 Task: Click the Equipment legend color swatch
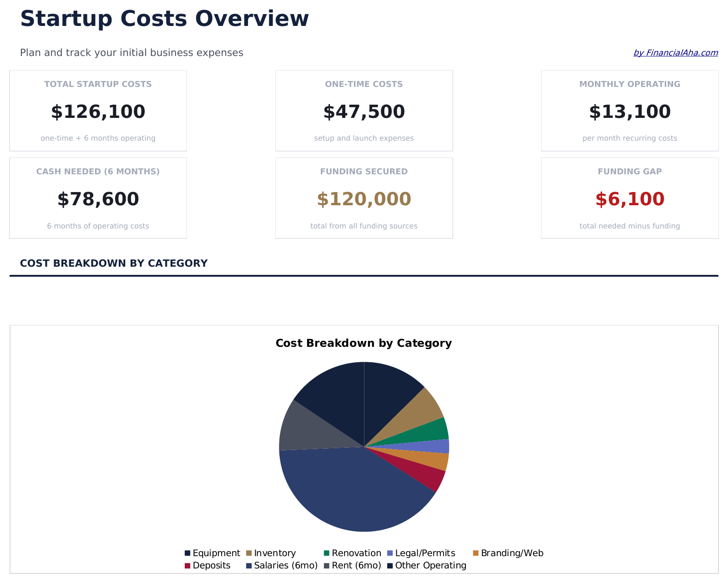[x=187, y=553]
